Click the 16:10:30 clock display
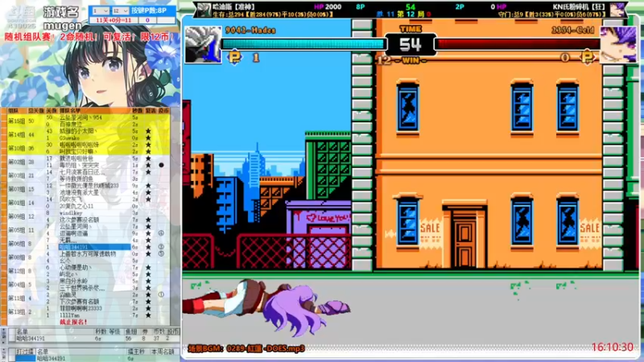Image resolution: width=644 pixels, height=362 pixels. pyautogui.click(x=613, y=348)
